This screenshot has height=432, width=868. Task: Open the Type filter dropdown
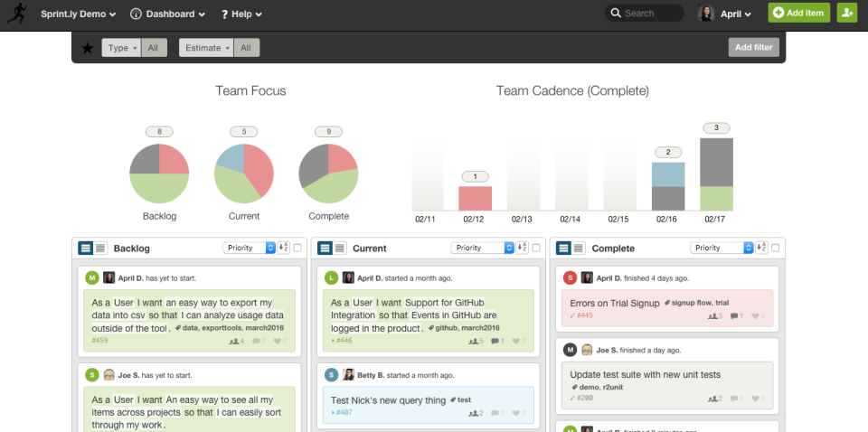pyautogui.click(x=121, y=48)
